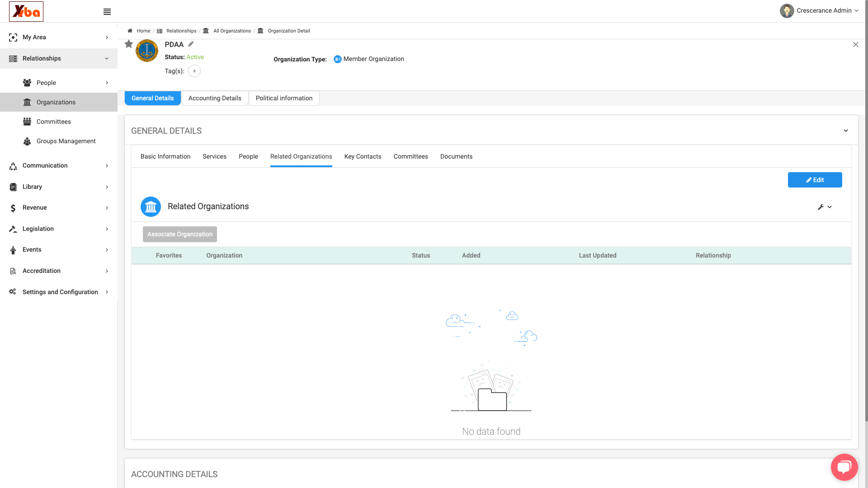Click the Member Organization type icon

tap(337, 59)
